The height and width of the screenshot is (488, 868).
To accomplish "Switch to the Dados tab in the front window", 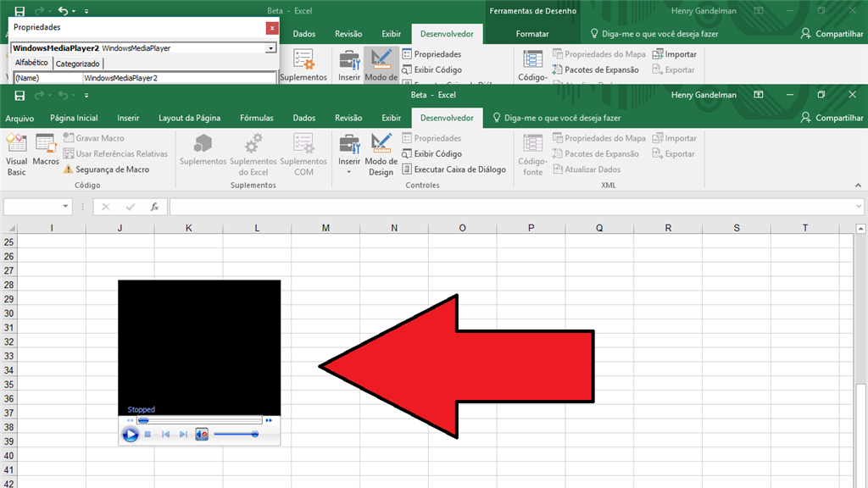I will (304, 118).
